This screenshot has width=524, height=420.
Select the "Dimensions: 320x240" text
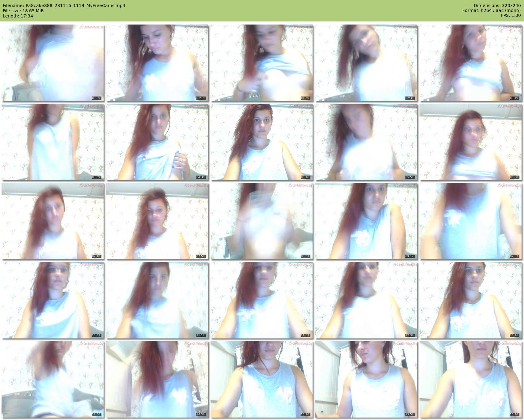coord(497,6)
